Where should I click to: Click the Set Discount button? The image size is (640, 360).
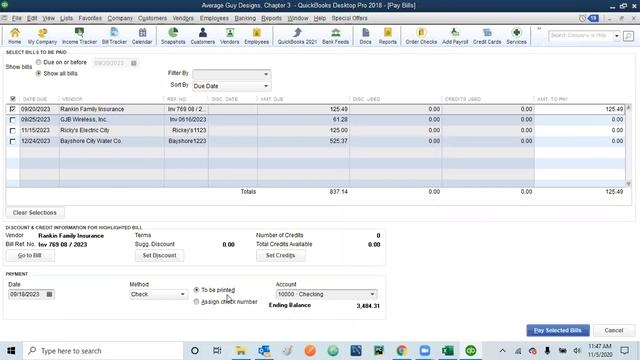(159, 256)
